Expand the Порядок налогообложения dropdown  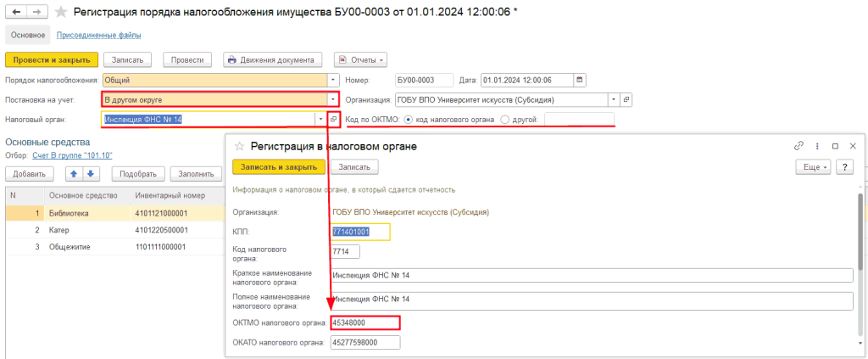click(x=333, y=80)
